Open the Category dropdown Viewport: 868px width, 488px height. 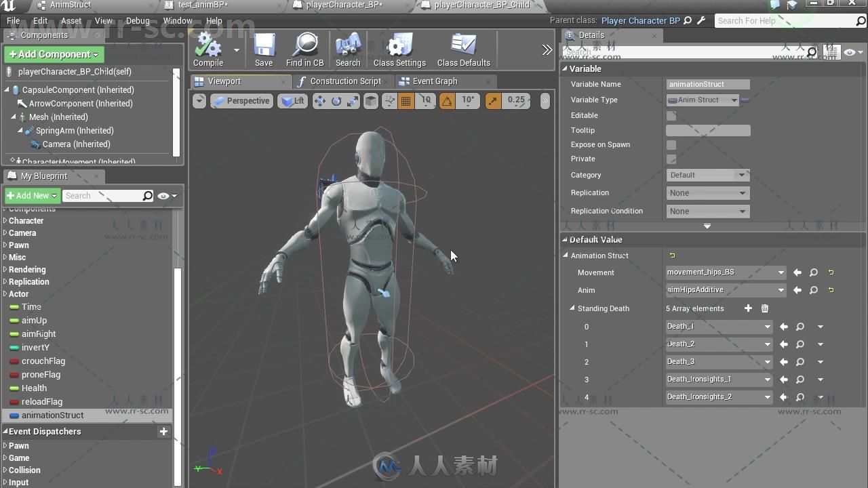[707, 175]
